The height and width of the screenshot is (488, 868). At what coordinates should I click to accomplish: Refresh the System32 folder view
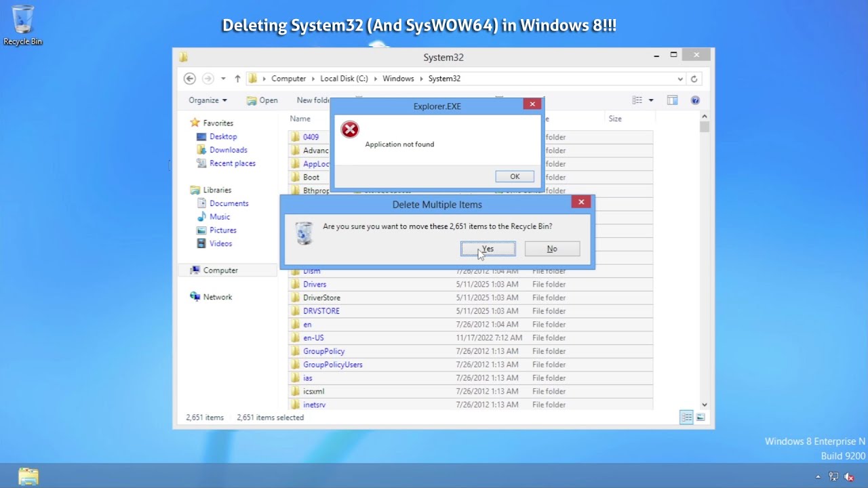pyautogui.click(x=694, y=79)
